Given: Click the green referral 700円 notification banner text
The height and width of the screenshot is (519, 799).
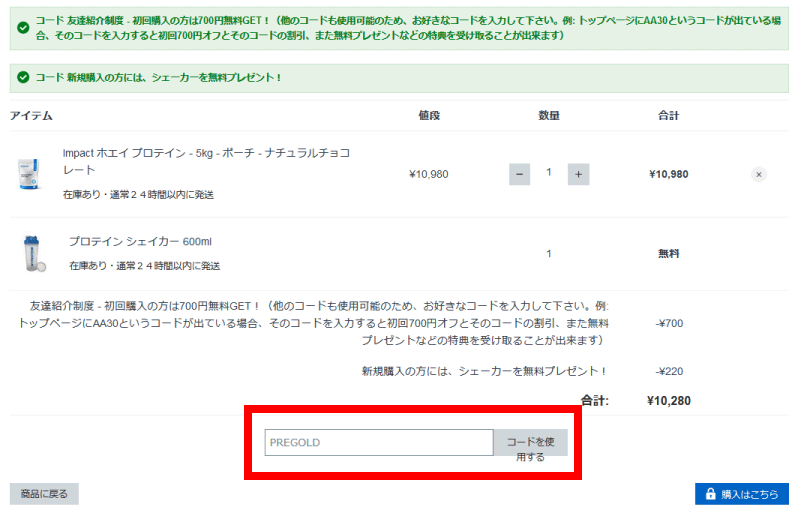Looking at the screenshot, I should pos(408,28).
